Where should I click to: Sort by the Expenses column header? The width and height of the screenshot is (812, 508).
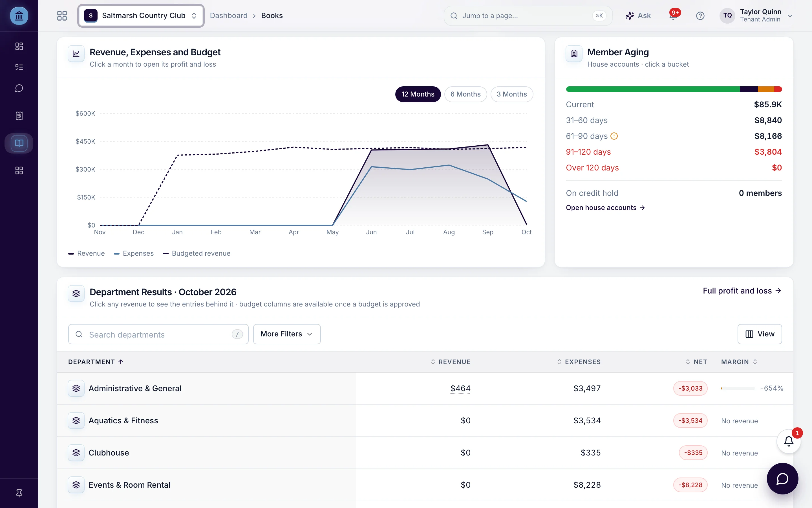click(x=579, y=362)
